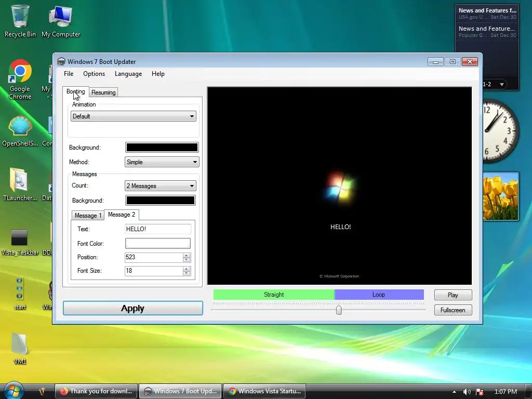Image resolution: width=532 pixels, height=399 pixels.
Task: Expand the Count 2 Messages dropdown
Action: point(160,185)
